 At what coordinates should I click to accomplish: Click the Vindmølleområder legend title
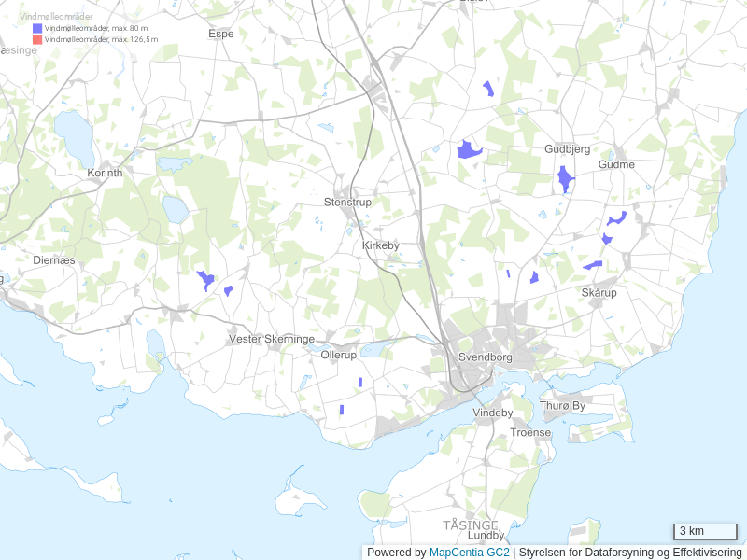(56, 18)
